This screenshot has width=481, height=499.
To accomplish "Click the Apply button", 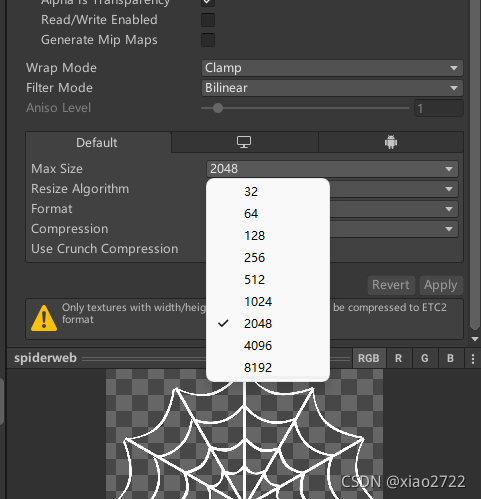I will click(x=441, y=285).
